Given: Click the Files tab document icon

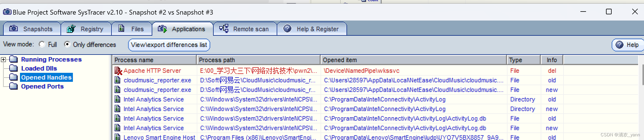Looking at the screenshot, I should pyautogui.click(x=121, y=28).
